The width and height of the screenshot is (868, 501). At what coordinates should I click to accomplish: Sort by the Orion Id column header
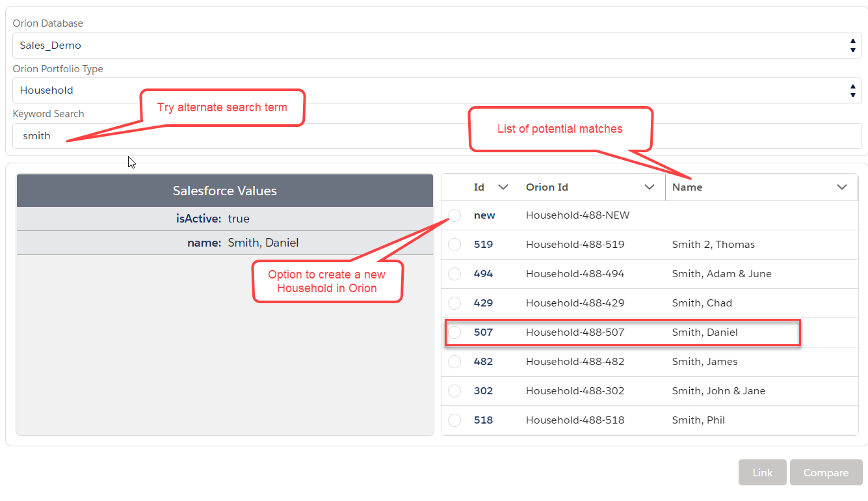click(547, 187)
